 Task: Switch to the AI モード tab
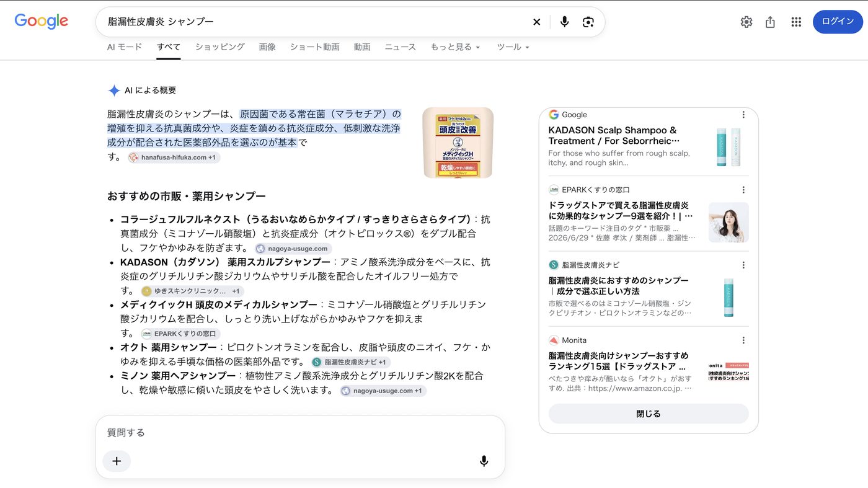pos(125,47)
